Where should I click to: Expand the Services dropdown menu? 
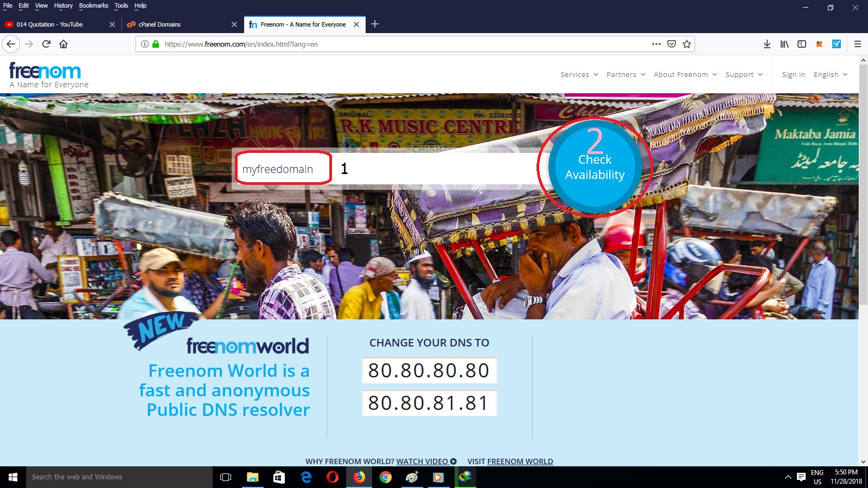pyautogui.click(x=579, y=75)
